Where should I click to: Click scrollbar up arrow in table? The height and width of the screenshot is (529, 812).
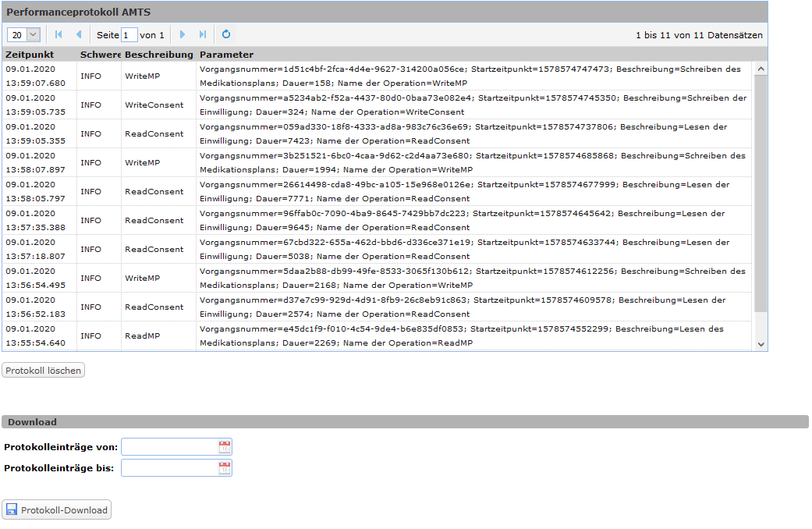pos(761,69)
